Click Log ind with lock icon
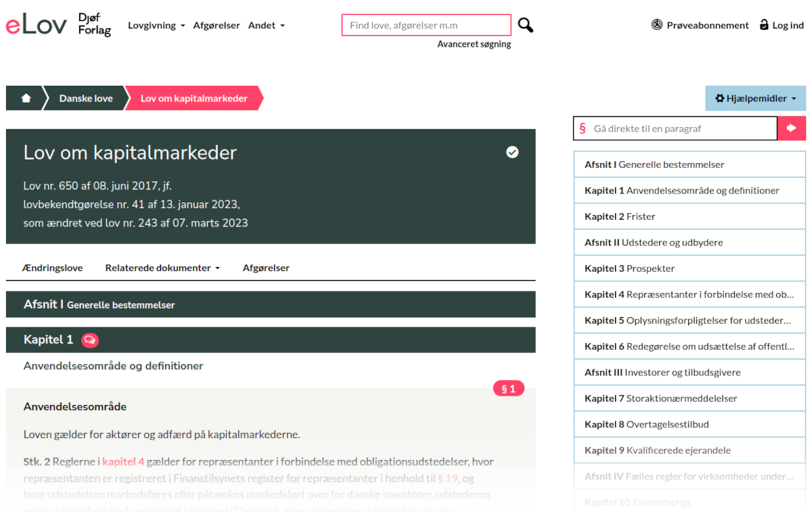Screen dimensions: 812x512 (782, 25)
